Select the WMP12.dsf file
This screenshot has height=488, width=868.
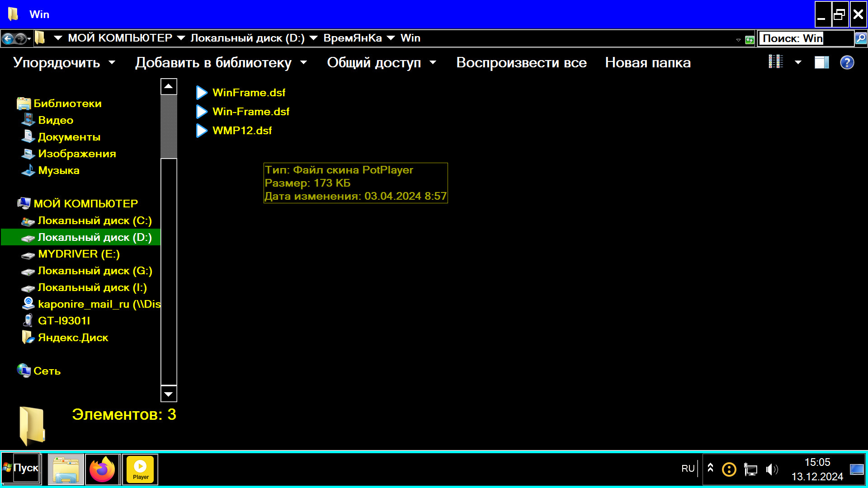pos(242,131)
